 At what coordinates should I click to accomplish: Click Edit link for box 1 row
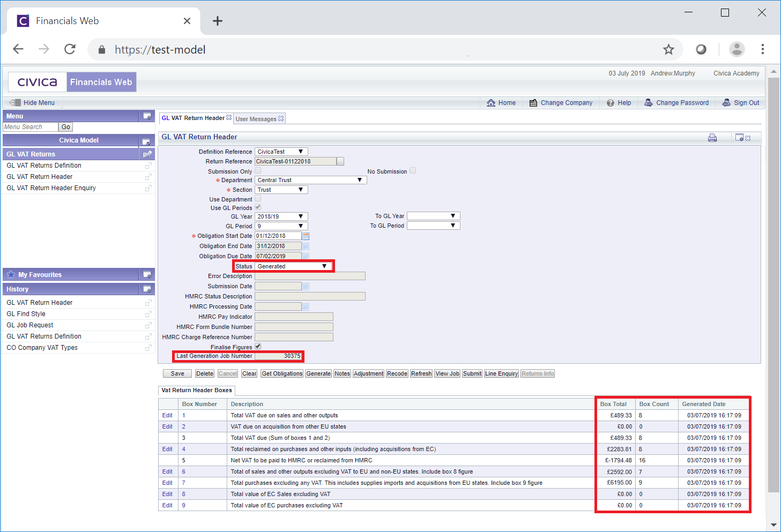(x=167, y=415)
